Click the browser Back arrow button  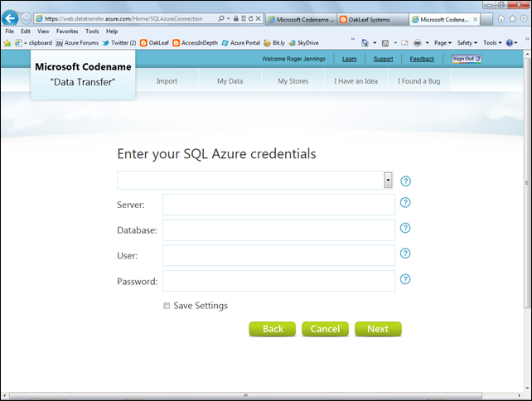(12, 18)
